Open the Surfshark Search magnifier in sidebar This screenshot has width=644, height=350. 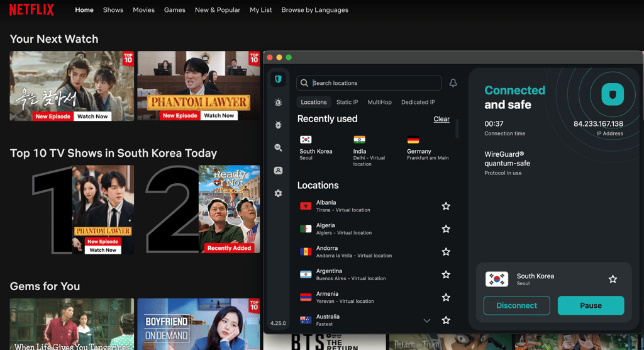[278, 148]
